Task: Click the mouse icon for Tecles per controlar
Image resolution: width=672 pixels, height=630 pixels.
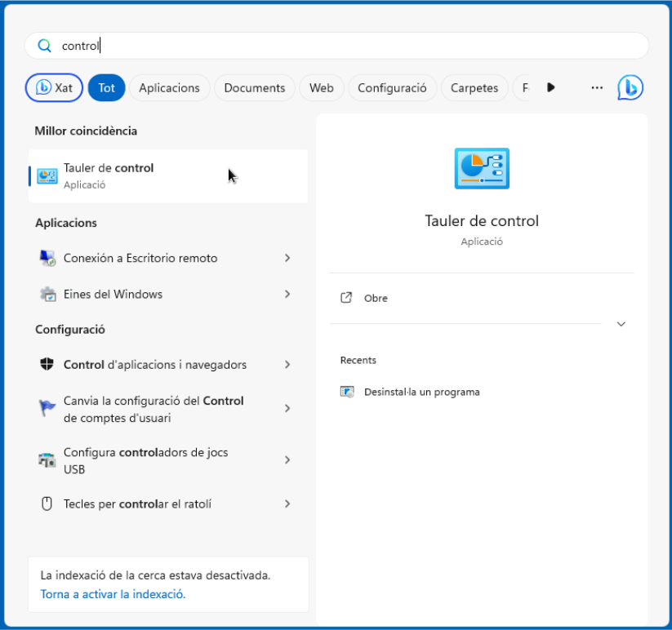Action: pyautogui.click(x=47, y=504)
